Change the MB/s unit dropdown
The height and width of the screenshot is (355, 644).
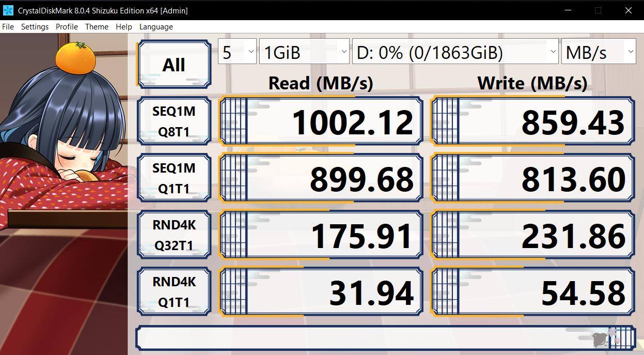(x=598, y=52)
